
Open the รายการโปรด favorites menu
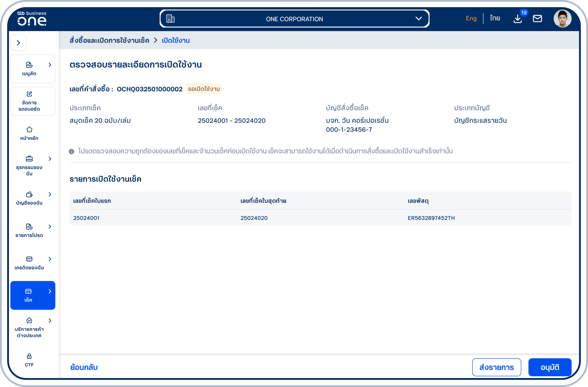pos(33,231)
